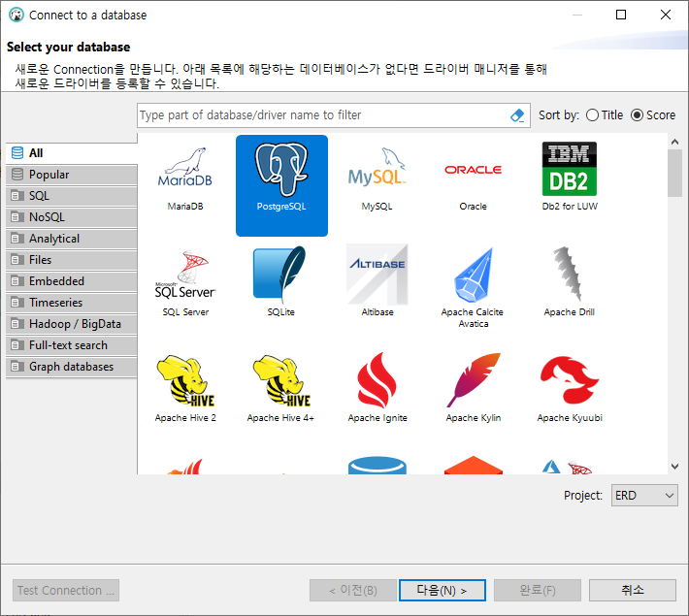Screen dimensions: 689x616
Task: Maximize the Connect to a database window
Action: 621,15
